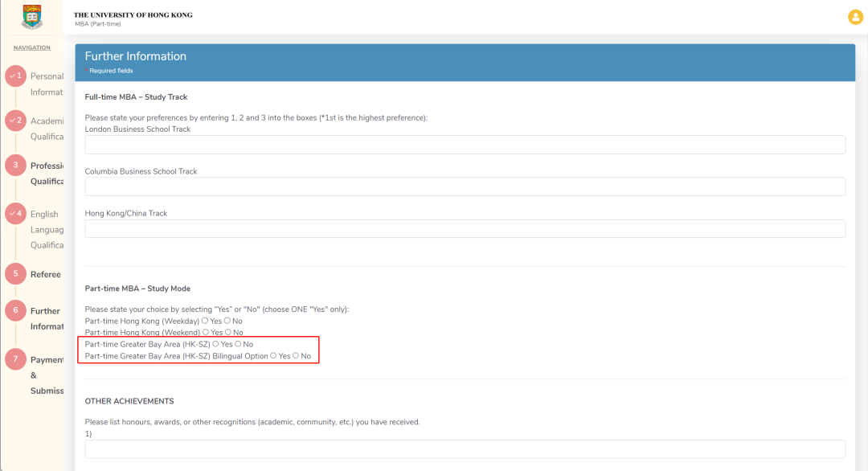Select No for Greater Bay Area (HK-SZ)

[x=238, y=344]
